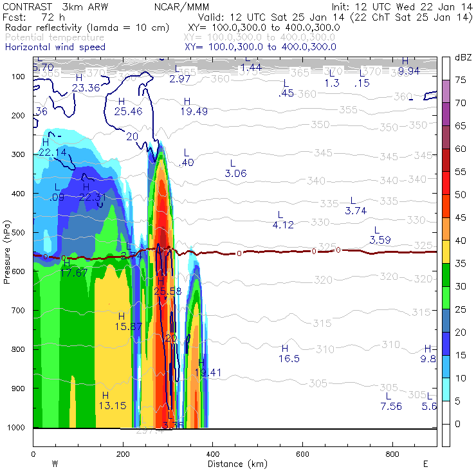Click the 'W' west marker below axis

pyautogui.click(x=55, y=464)
